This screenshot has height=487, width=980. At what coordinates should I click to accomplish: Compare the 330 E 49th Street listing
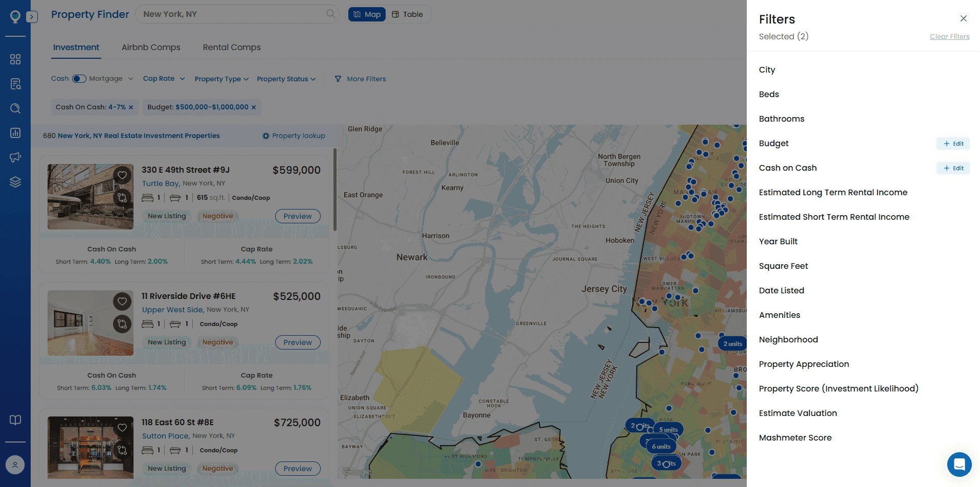122,197
